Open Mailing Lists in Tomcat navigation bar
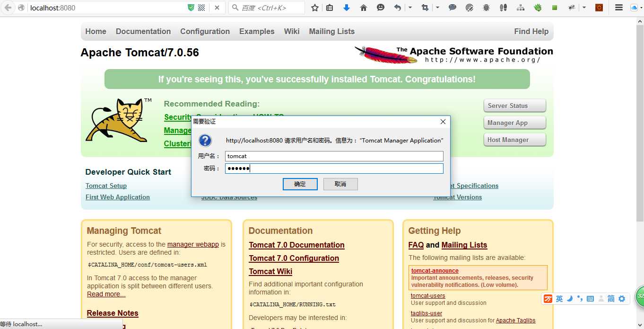 coord(331,31)
